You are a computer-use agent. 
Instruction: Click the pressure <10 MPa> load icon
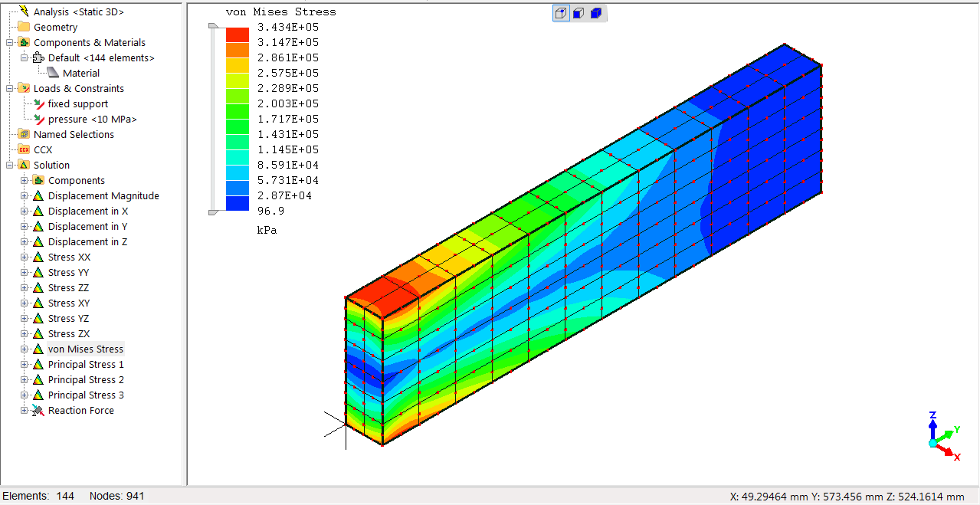pyautogui.click(x=38, y=119)
